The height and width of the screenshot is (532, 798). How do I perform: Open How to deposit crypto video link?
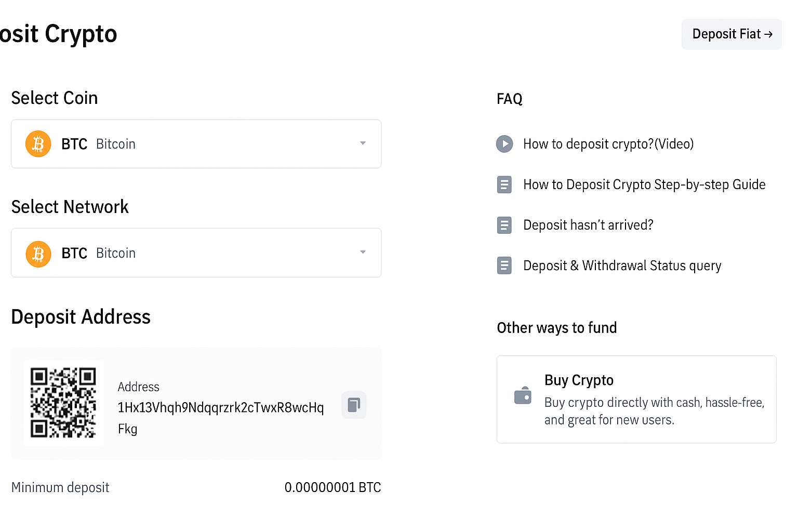(x=608, y=144)
